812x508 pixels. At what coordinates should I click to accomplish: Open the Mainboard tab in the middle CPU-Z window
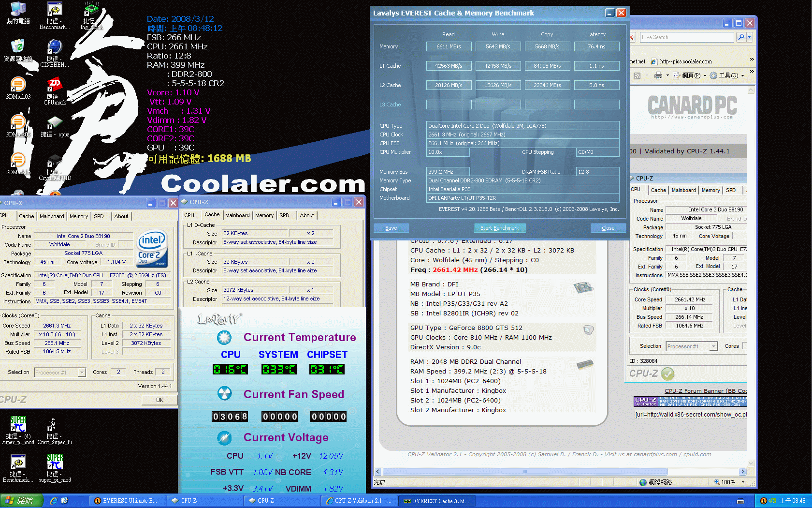(237, 215)
